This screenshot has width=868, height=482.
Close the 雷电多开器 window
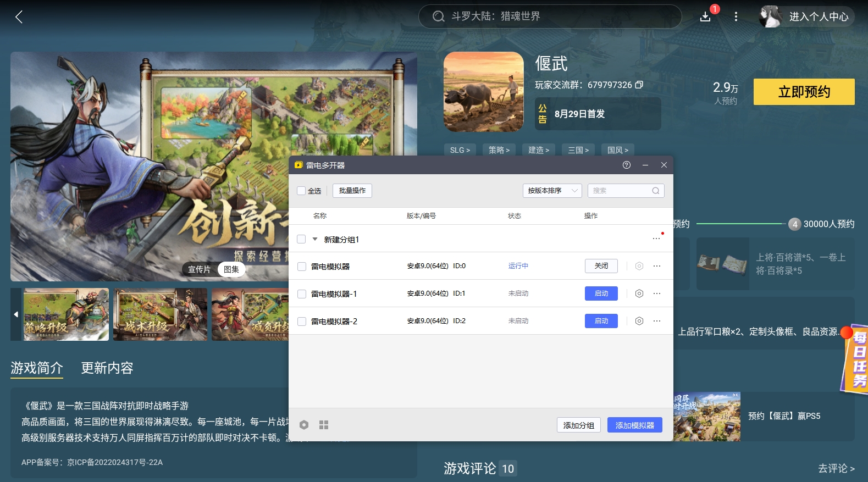tap(664, 165)
